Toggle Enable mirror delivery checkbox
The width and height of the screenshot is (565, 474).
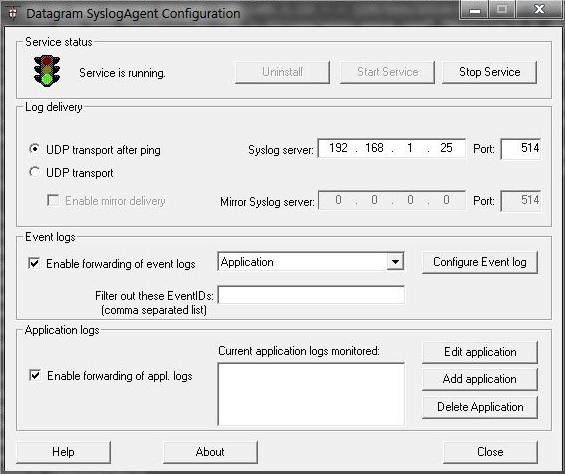point(53,200)
